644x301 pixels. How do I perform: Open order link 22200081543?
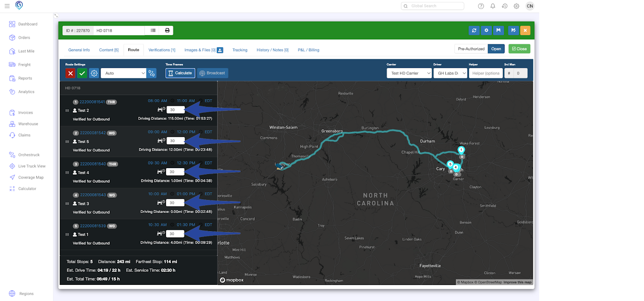[92, 195]
